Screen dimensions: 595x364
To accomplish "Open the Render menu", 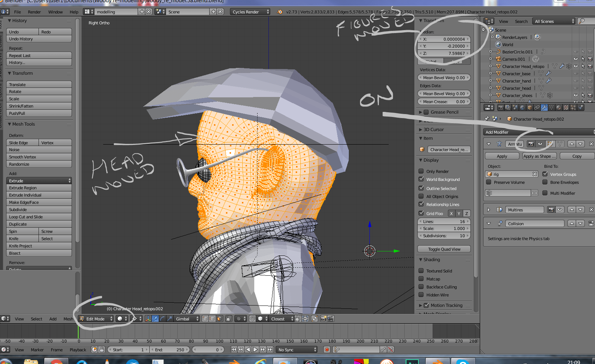I will tap(35, 12).
